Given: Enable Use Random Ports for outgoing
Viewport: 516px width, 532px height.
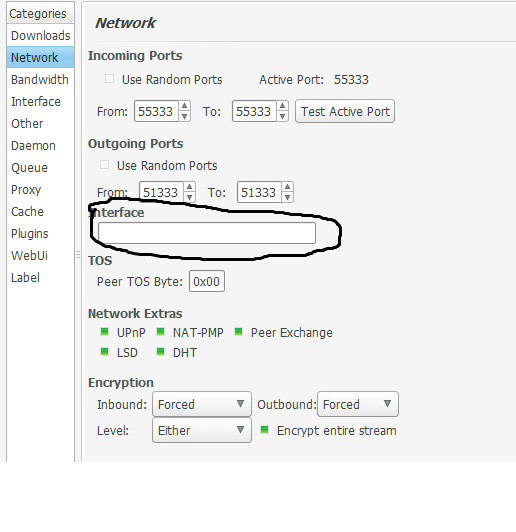Looking at the screenshot, I should [x=104, y=165].
